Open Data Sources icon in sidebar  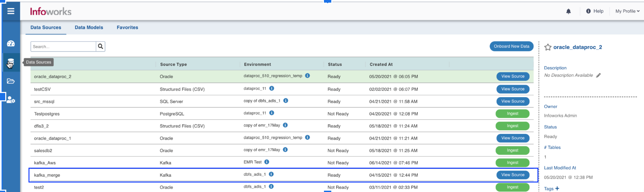point(11,63)
